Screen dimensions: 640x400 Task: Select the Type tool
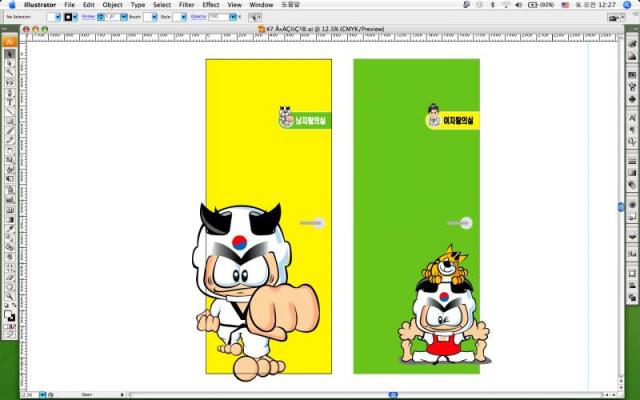point(10,102)
